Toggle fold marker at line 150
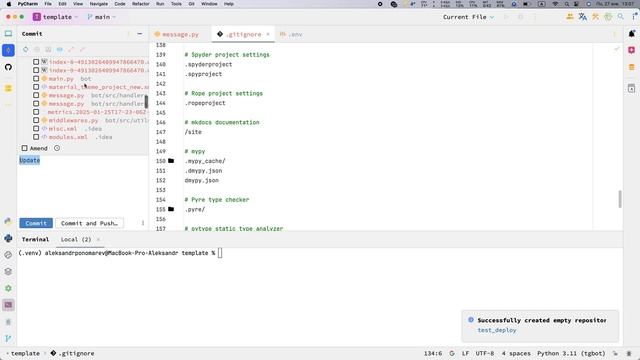 pos(171,161)
